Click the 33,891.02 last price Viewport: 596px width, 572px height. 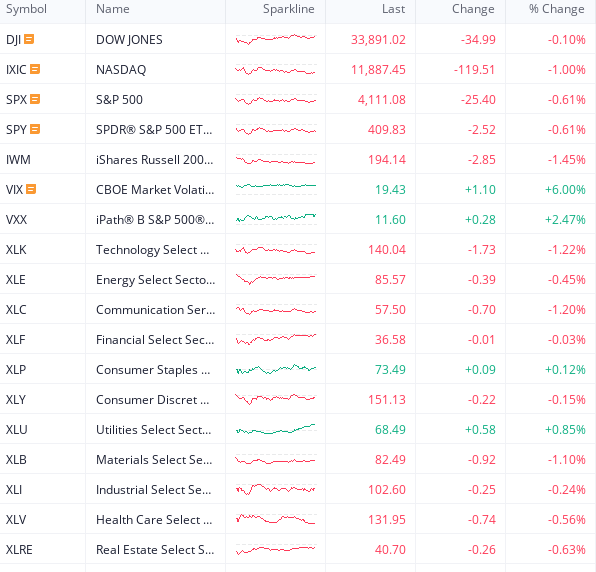click(378, 40)
